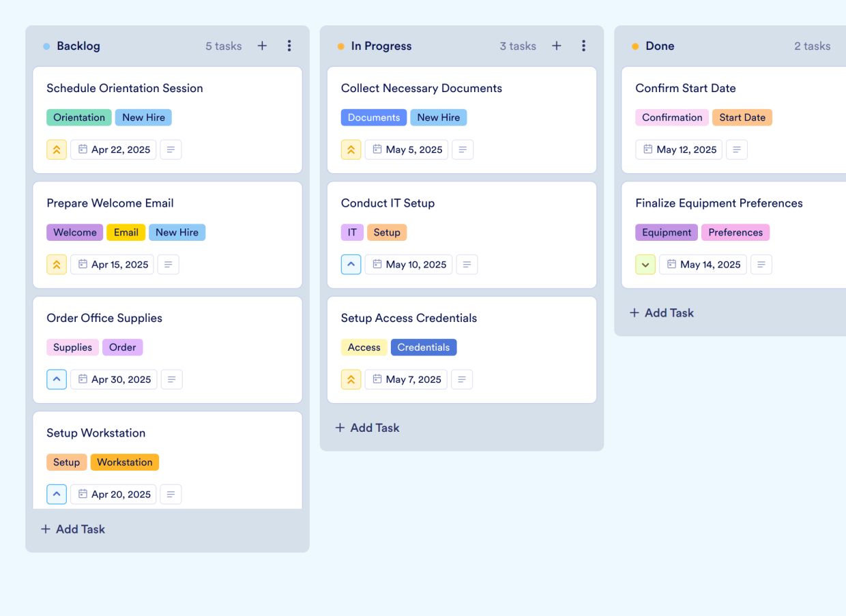Click the priority chevron on Setup Workstation

coord(57,494)
